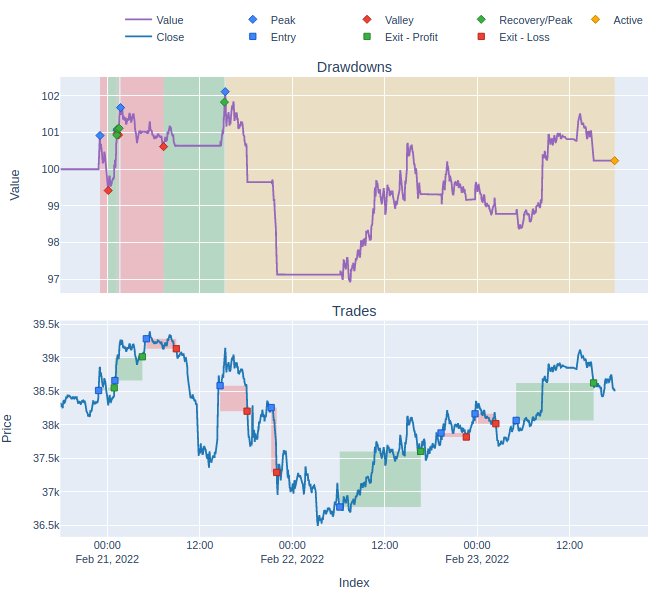Click the Exit - Loss red square icon
Viewport: 669px width, 596px height.
pyautogui.click(x=481, y=37)
